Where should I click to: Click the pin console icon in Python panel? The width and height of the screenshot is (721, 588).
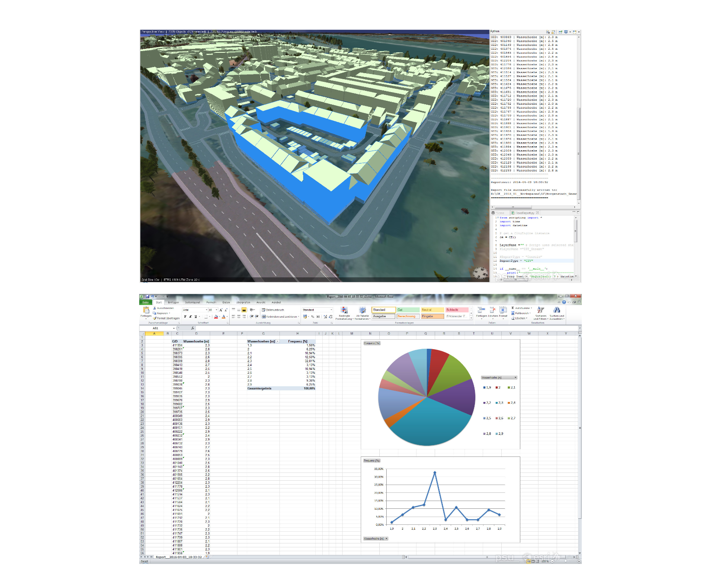(560, 32)
